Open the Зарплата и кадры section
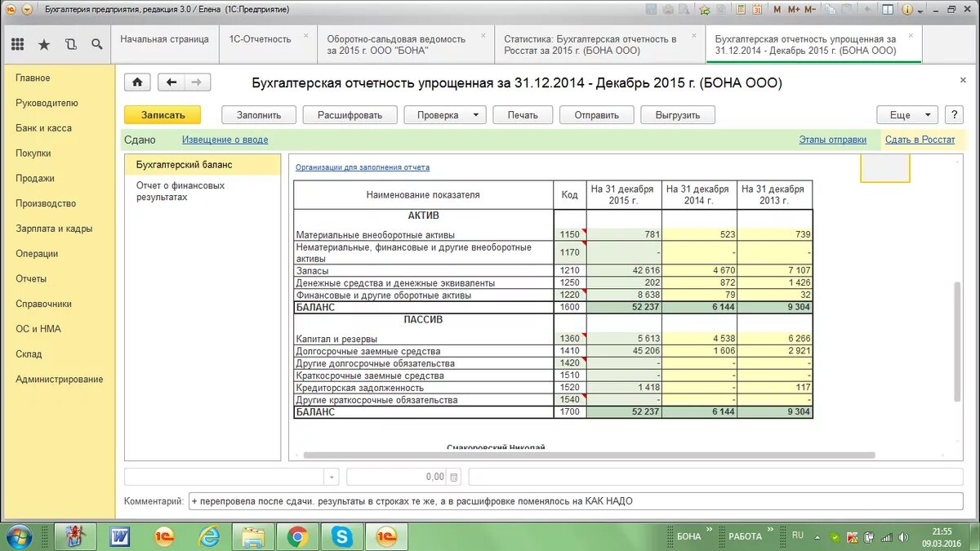980x551 pixels. pos(54,229)
